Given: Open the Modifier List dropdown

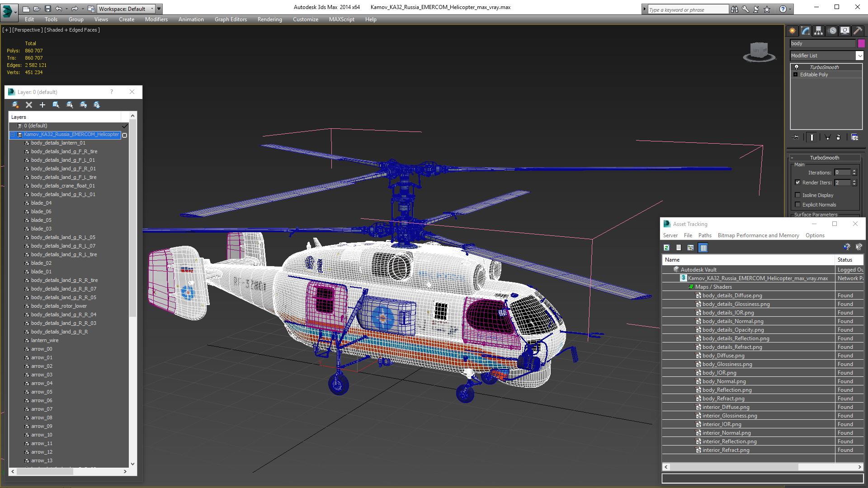Looking at the screenshot, I should [x=859, y=56].
